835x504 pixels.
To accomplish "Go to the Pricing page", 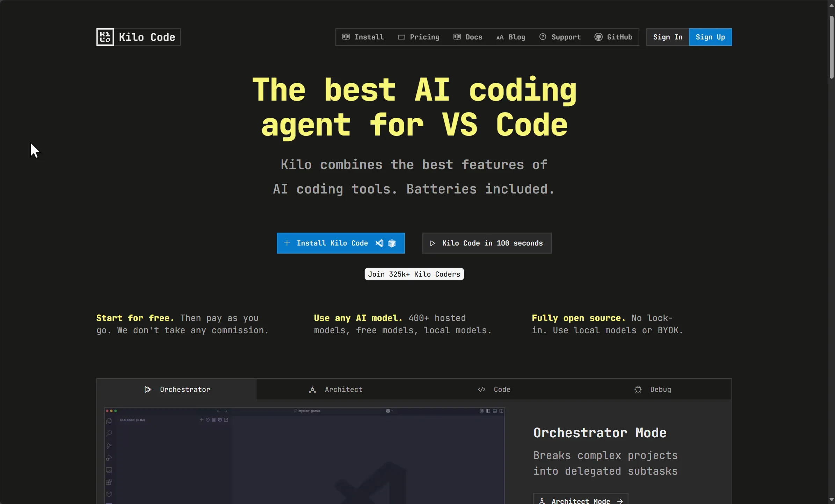I will [x=419, y=37].
